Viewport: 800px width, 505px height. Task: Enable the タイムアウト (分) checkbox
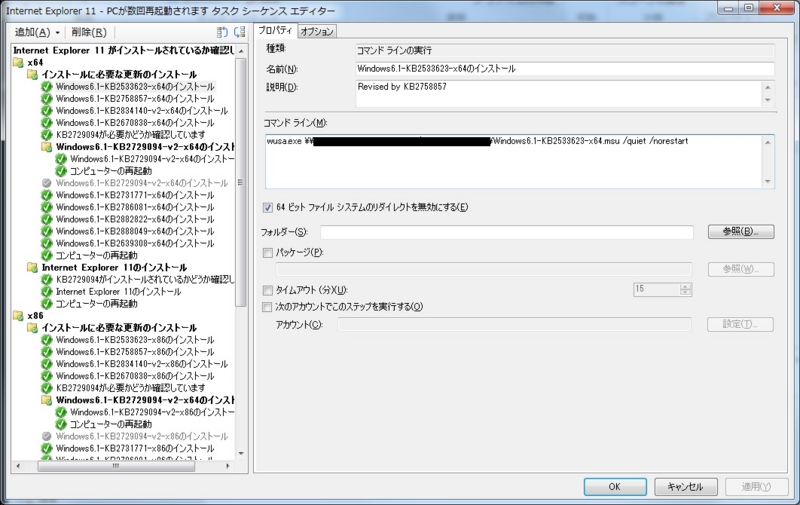pyautogui.click(x=267, y=290)
